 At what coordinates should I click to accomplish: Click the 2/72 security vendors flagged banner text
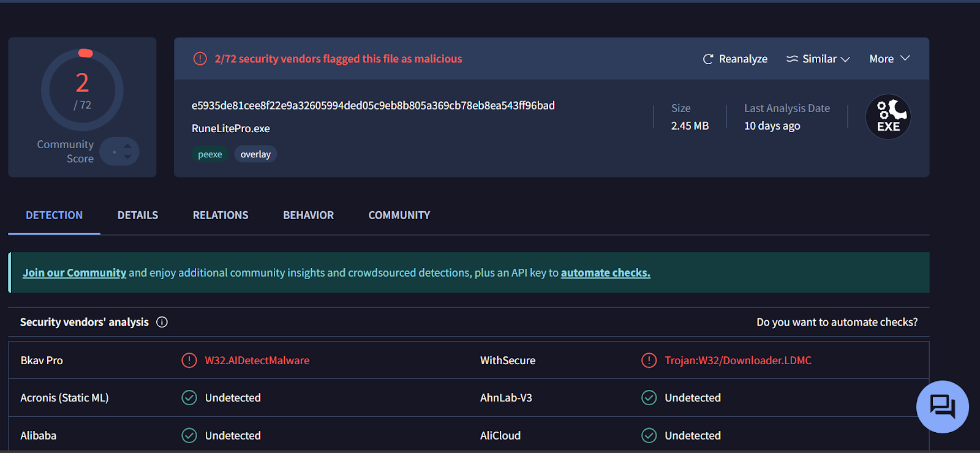[x=338, y=59]
